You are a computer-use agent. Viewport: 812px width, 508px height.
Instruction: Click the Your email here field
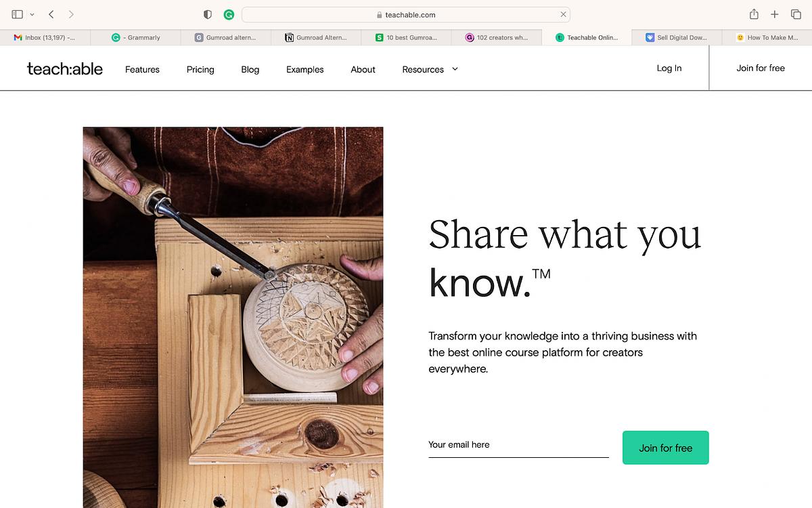pos(518,445)
